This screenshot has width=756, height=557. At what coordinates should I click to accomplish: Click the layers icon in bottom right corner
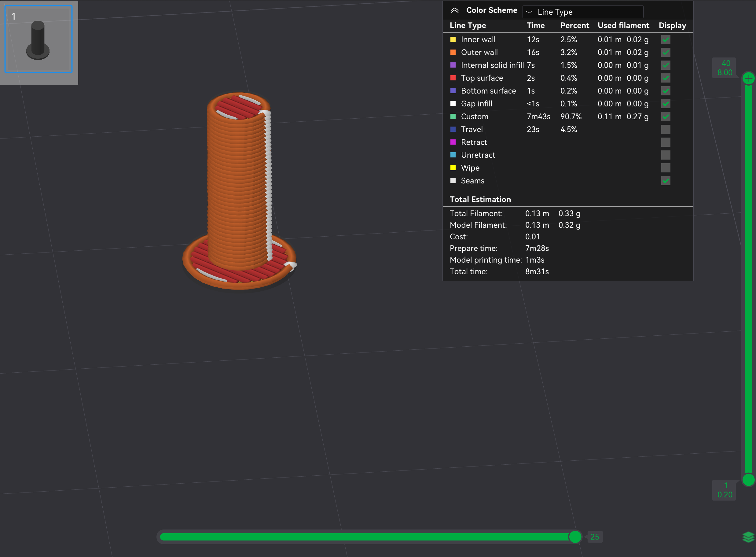tap(748, 537)
